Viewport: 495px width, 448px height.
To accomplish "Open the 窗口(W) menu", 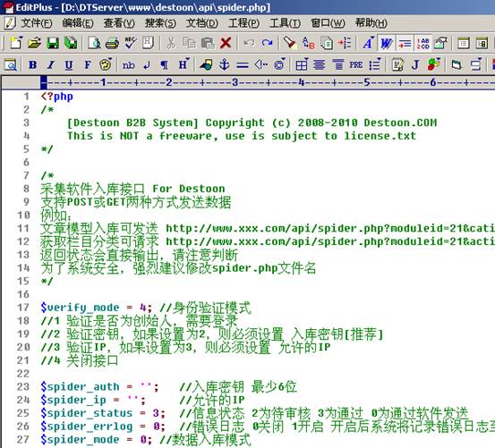I will (328, 22).
